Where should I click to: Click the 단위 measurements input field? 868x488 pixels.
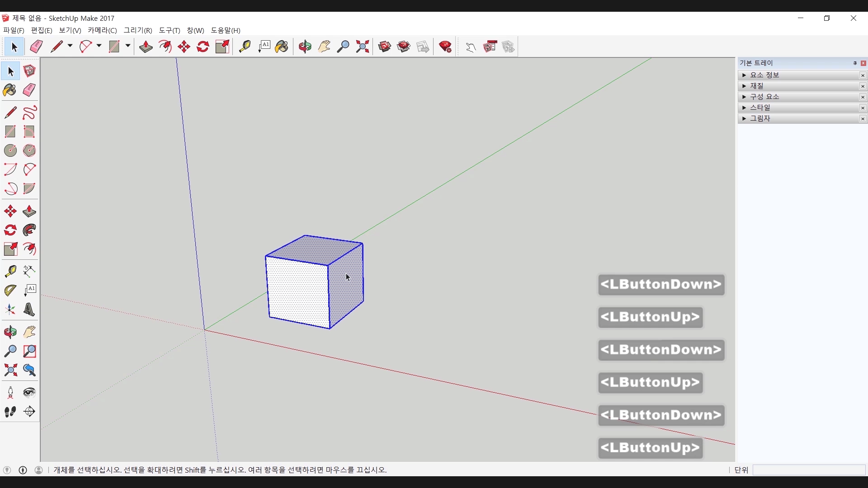click(x=808, y=470)
